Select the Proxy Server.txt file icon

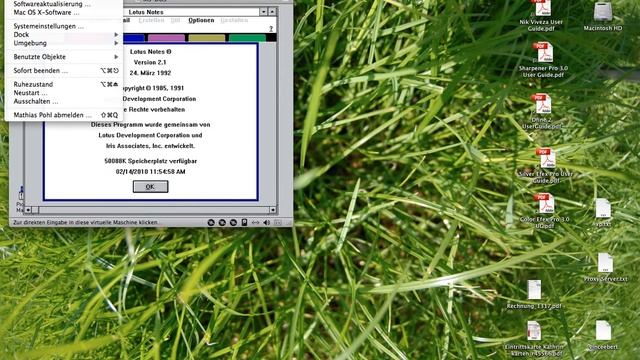coord(605,263)
